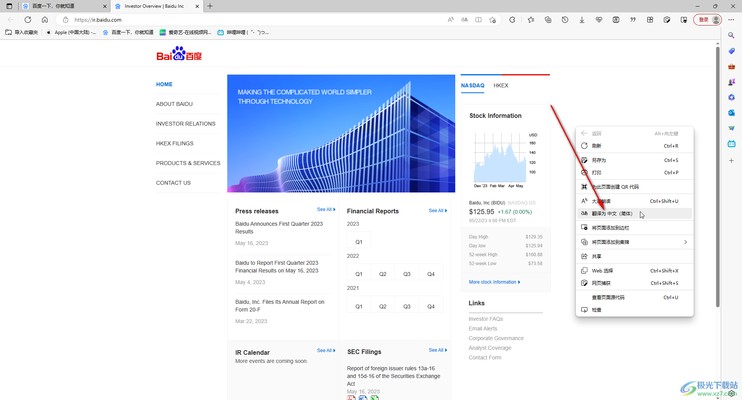Open the 2022 Q4 financial report button
This screenshot has width=742, height=400.
[431, 274]
